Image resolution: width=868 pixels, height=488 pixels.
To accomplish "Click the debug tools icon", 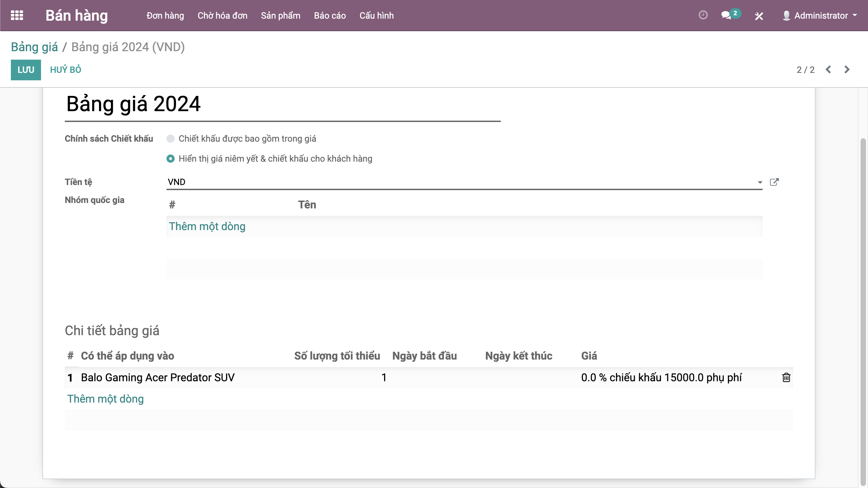I will 759,16.
